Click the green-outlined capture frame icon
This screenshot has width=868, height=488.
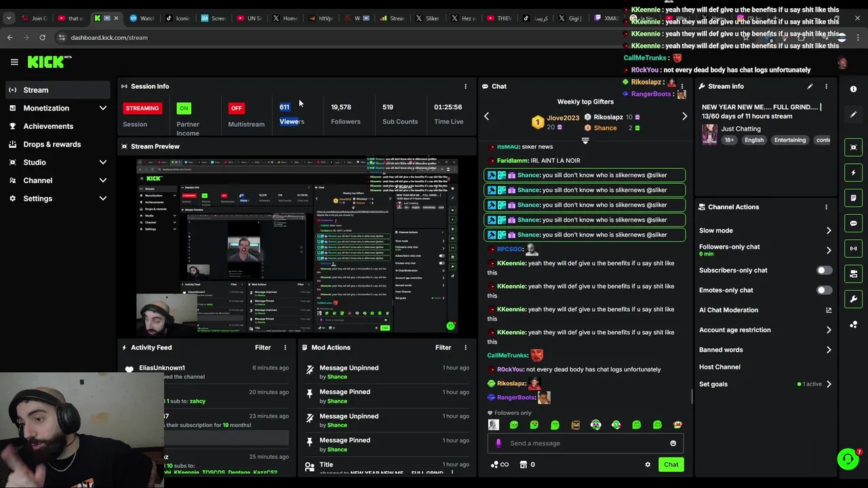point(853,147)
